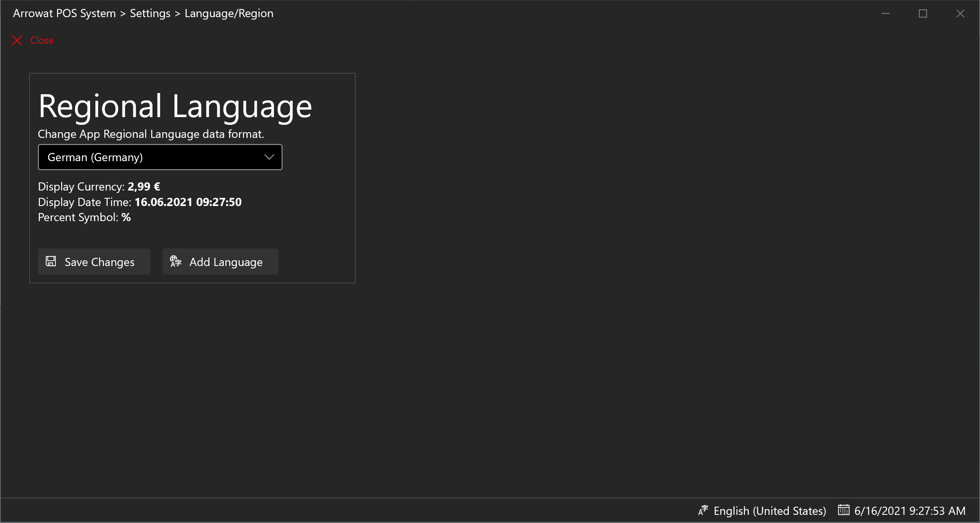
Task: Click the status bar language icon
Action: click(x=703, y=510)
